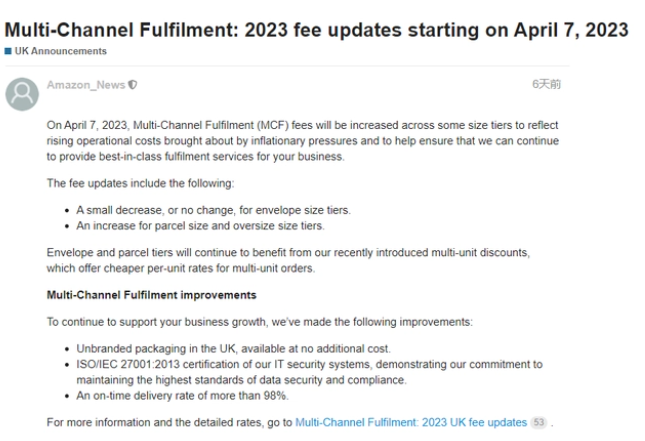645x441 pixels.
Task: Click the moderator shield icon beside Amazon_News
Action: point(132,85)
